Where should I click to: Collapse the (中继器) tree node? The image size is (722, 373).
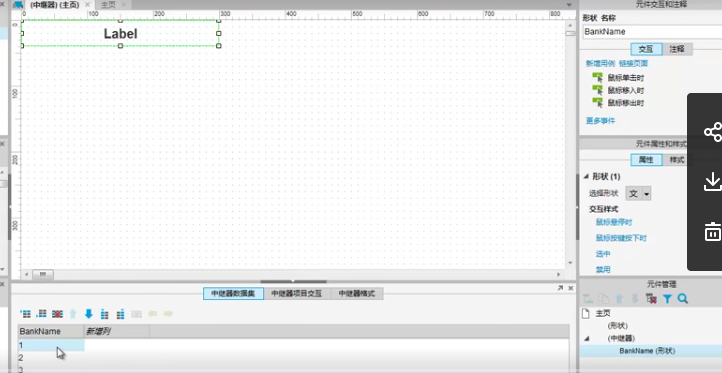click(586, 338)
